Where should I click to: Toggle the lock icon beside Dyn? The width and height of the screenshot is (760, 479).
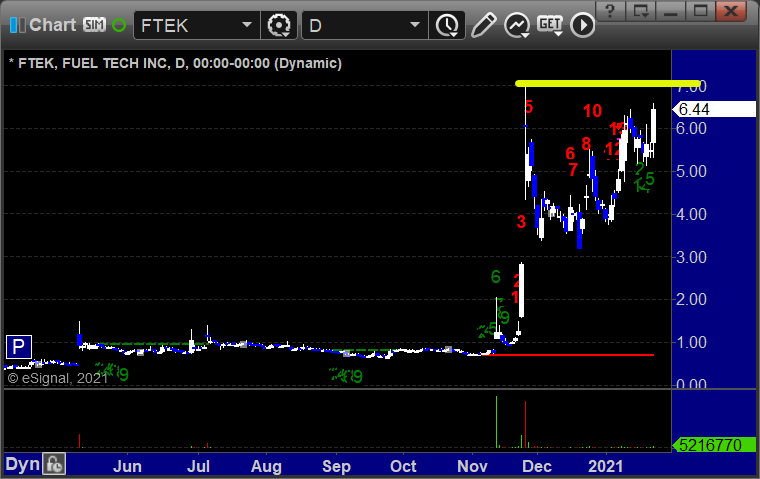click(54, 464)
